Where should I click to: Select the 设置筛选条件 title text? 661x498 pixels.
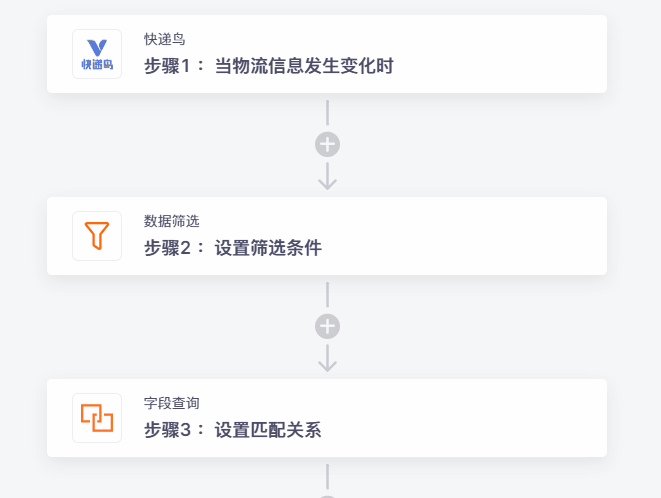(268, 248)
